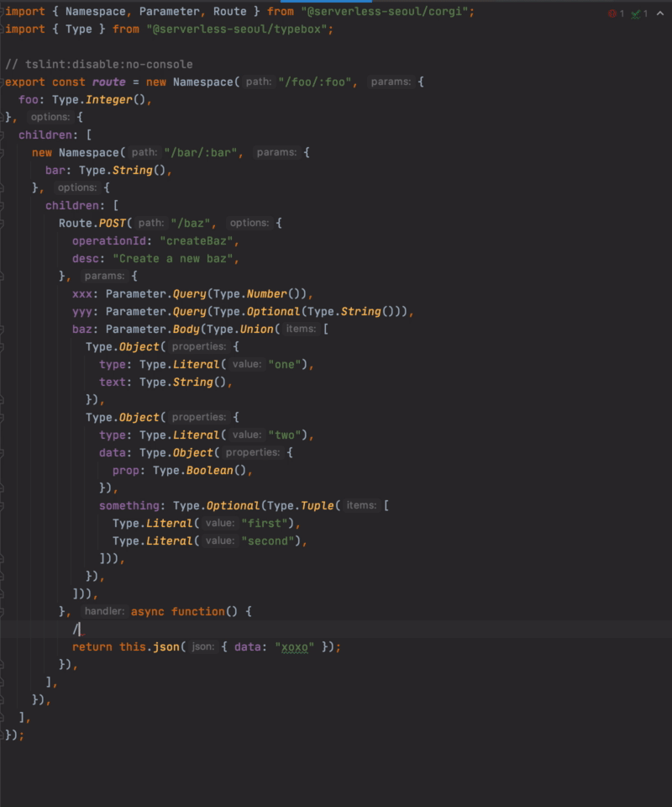The image size is (672, 807).
Task: Click the green typo check indicator
Action: tap(639, 13)
